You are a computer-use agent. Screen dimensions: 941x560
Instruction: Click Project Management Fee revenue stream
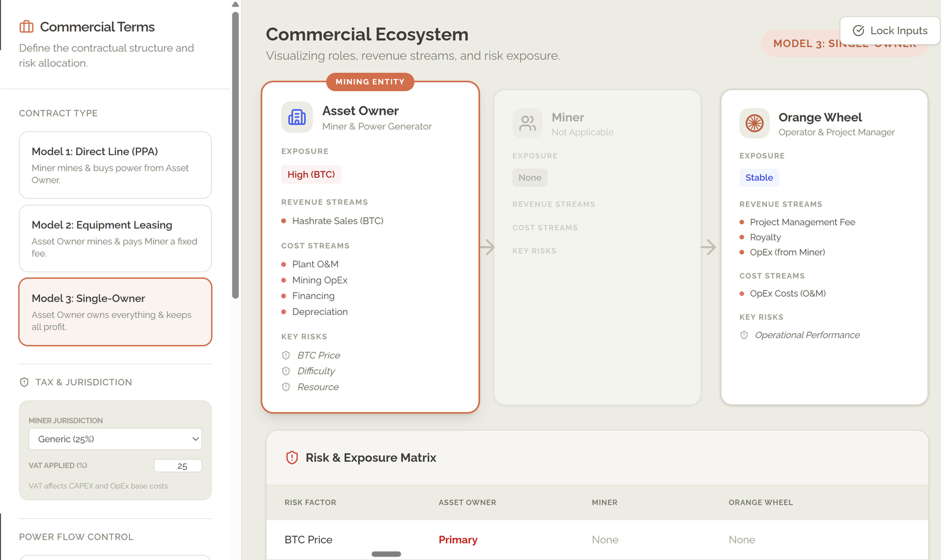click(x=802, y=222)
